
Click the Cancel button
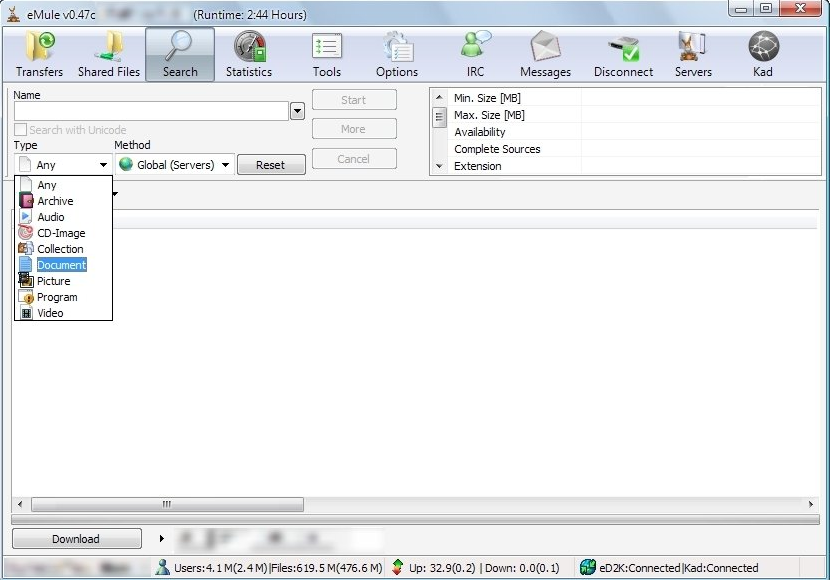(x=354, y=159)
